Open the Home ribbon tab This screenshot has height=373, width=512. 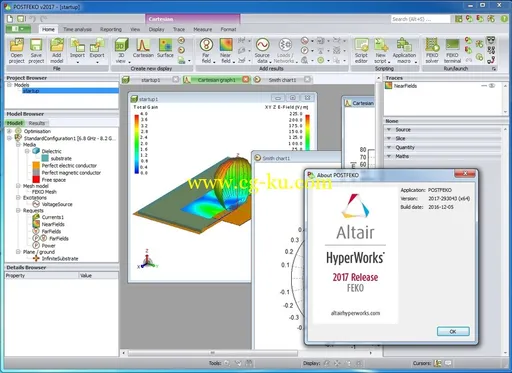click(48, 29)
